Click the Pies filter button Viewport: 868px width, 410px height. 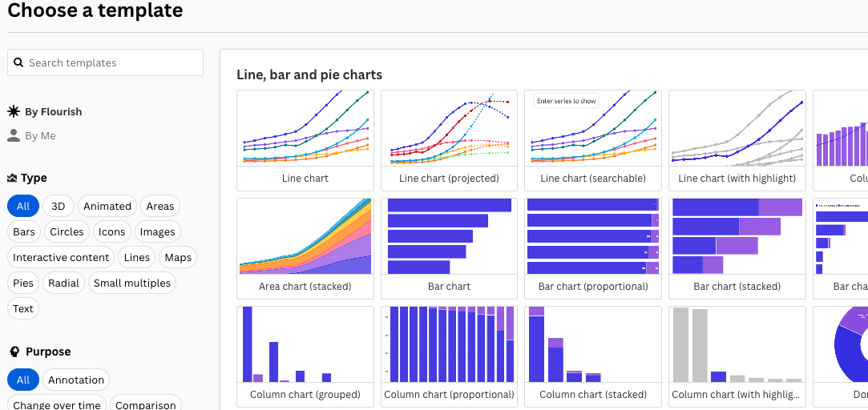[23, 283]
